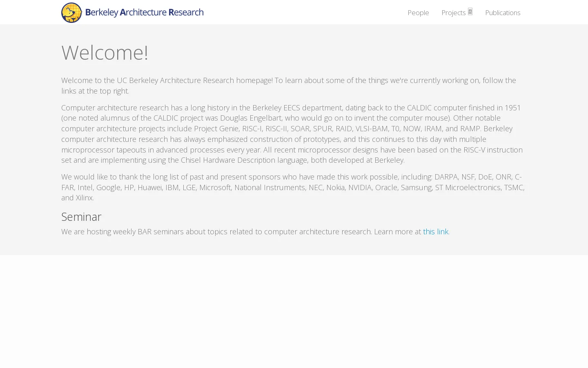The height and width of the screenshot is (368, 588).
Task: Open the People page
Action: tap(418, 13)
